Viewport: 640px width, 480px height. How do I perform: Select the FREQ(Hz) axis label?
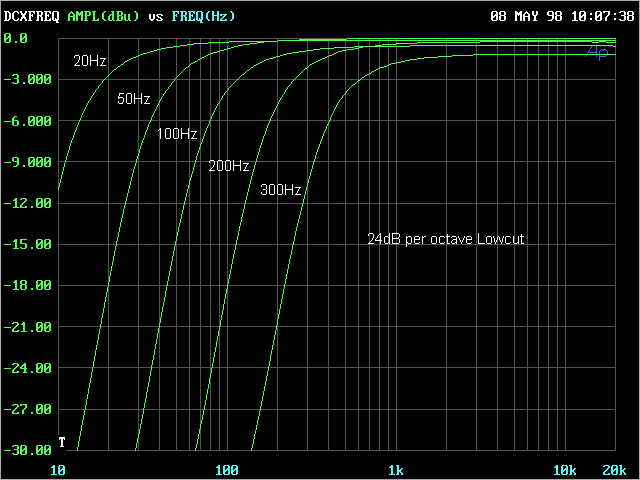(206, 16)
